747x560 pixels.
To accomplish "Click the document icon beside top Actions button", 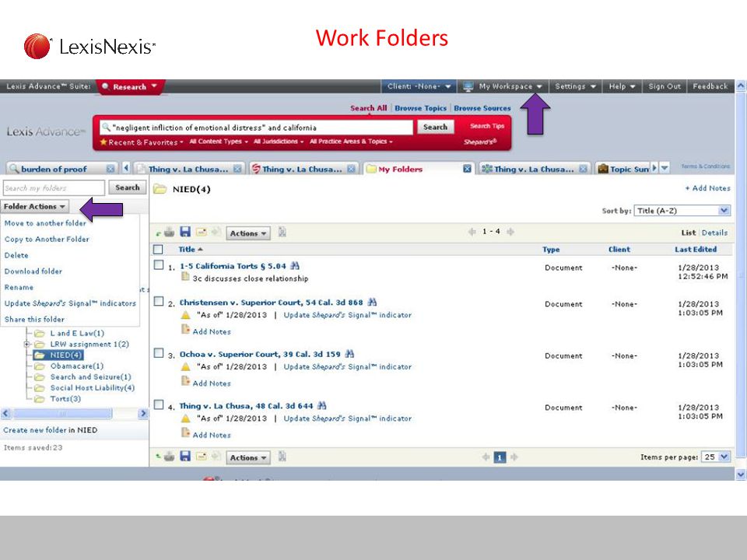I will tap(282, 232).
